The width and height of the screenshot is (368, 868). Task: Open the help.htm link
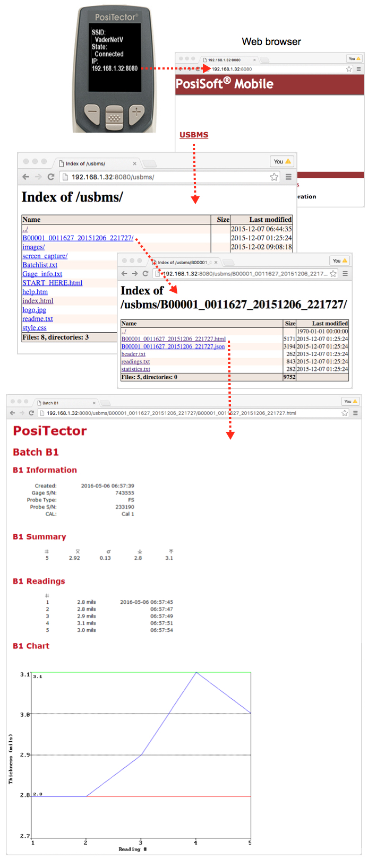tap(35, 292)
